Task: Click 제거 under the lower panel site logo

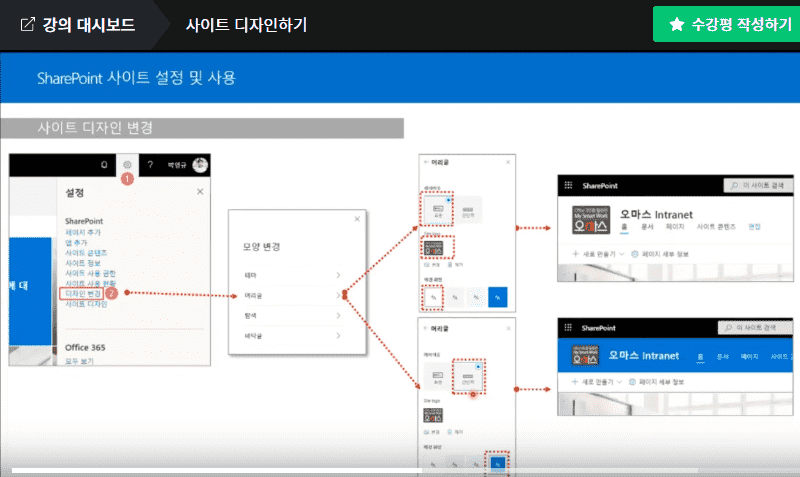Action: [x=456, y=432]
